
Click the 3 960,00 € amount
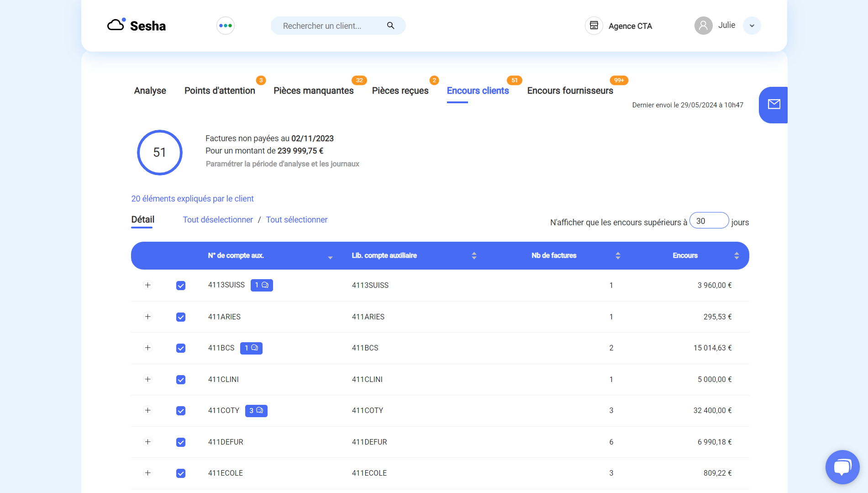pos(715,285)
